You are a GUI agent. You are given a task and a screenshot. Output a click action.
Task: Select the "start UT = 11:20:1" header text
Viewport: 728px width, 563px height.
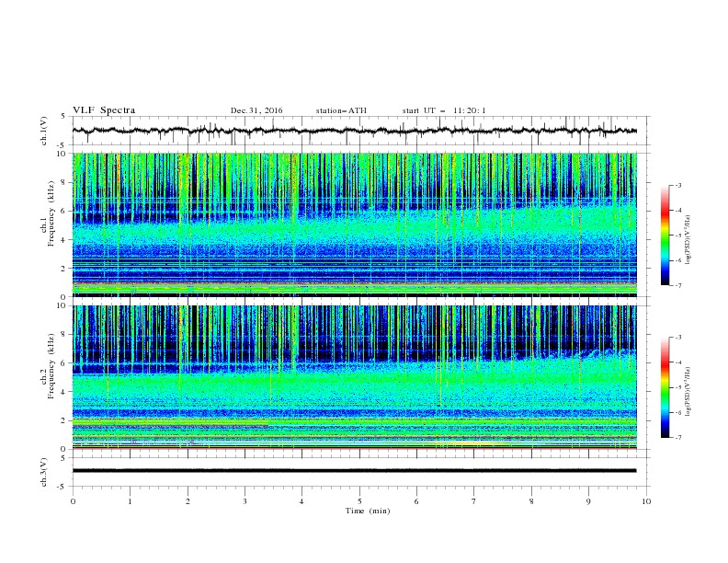[x=444, y=110]
